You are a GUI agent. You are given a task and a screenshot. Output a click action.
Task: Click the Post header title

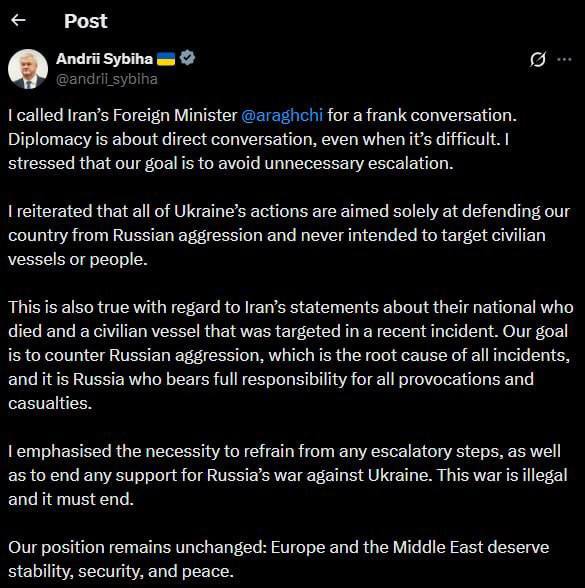(86, 21)
